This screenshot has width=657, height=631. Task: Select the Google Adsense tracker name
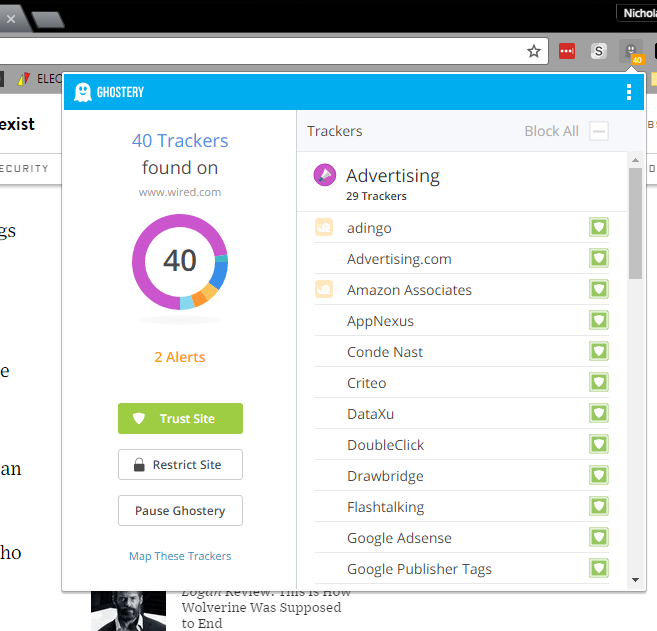coord(399,538)
